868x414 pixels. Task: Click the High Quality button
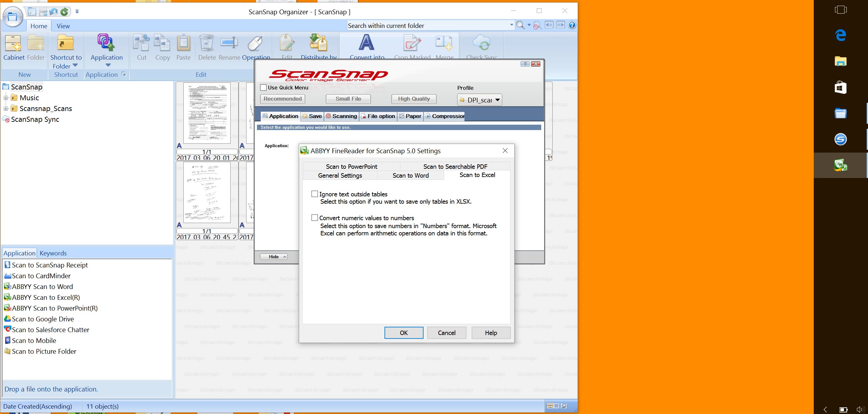click(x=414, y=99)
